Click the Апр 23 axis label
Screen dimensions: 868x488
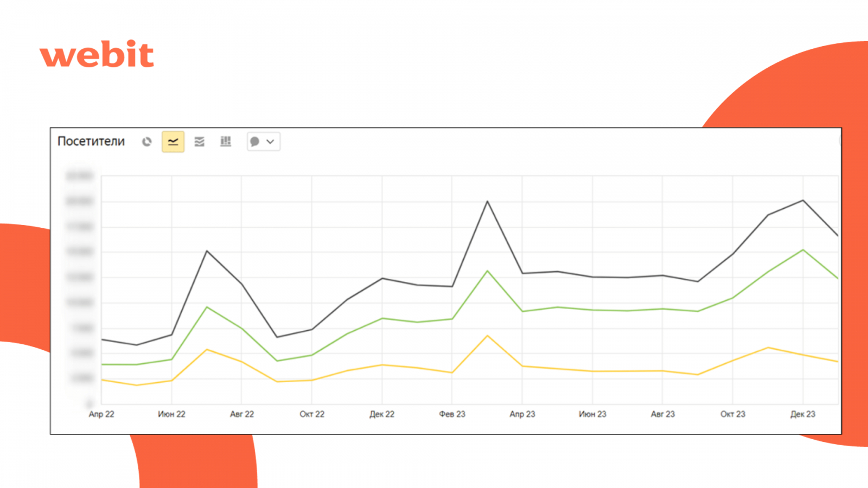click(522, 414)
